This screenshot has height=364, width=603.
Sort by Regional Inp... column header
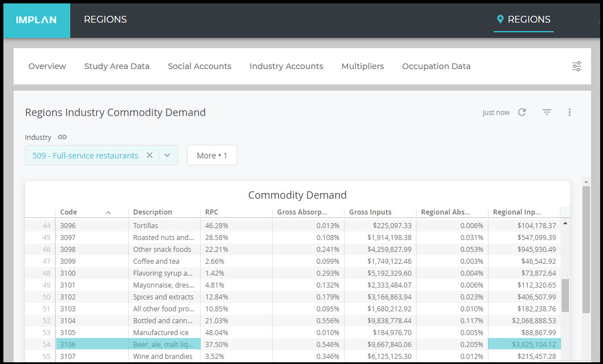pyautogui.click(x=516, y=212)
